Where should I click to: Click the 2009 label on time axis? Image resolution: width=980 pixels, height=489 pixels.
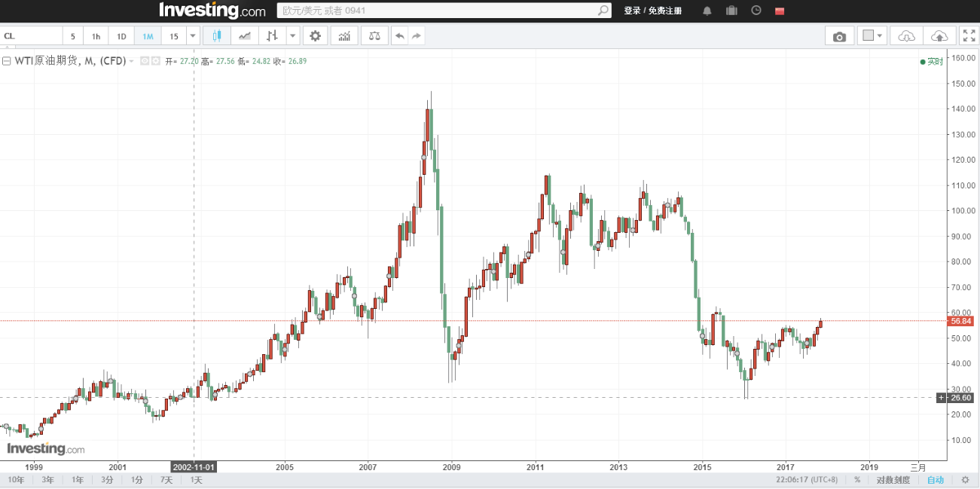click(451, 466)
